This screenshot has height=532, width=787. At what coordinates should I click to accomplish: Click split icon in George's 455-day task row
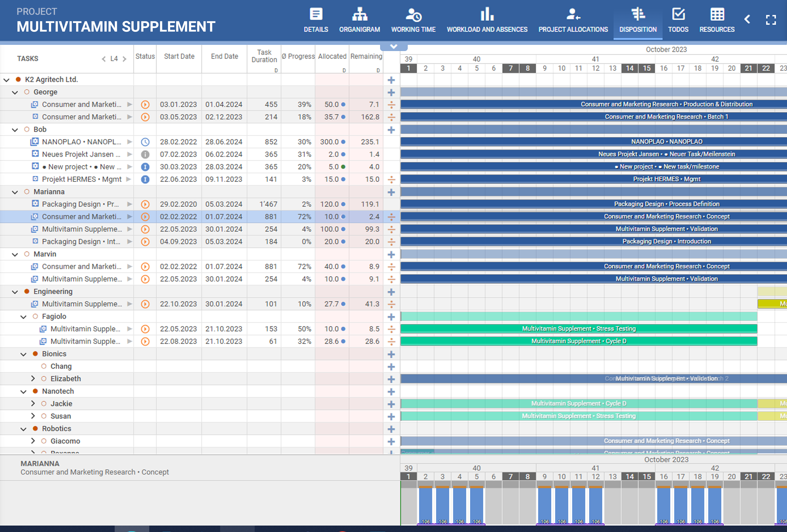[391, 104]
